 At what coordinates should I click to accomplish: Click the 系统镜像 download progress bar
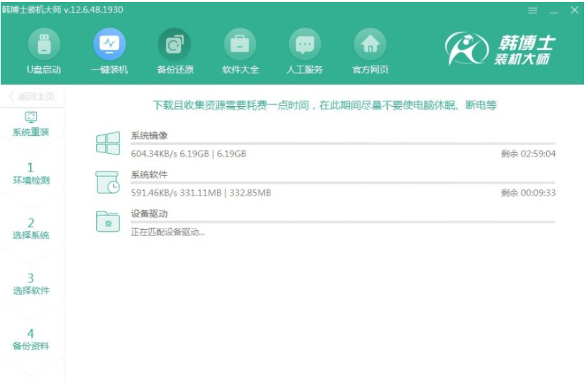343,143
